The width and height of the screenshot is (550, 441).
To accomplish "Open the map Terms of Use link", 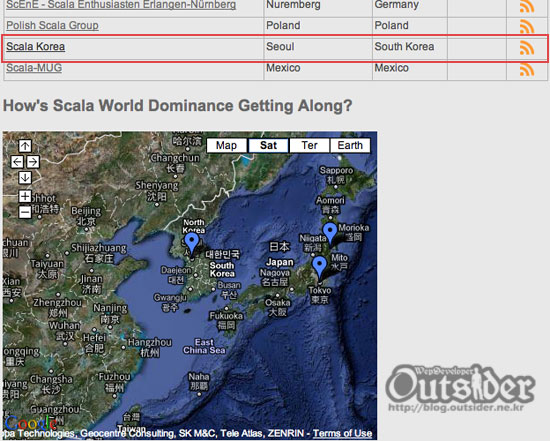I will point(342,434).
